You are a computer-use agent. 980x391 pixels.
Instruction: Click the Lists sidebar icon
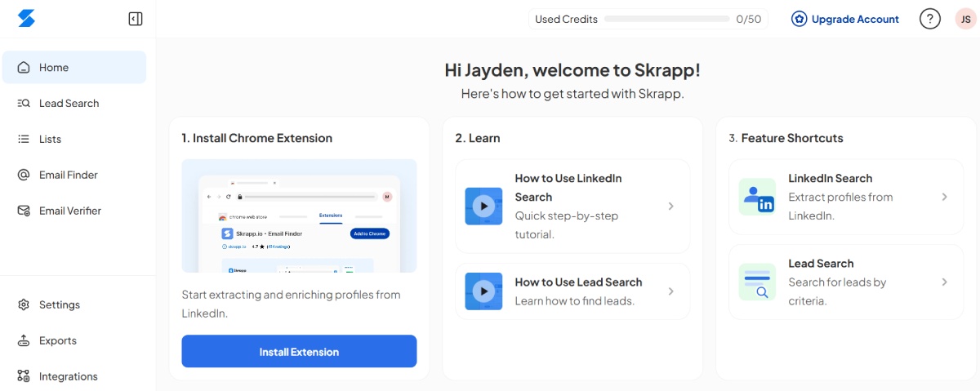pos(24,140)
